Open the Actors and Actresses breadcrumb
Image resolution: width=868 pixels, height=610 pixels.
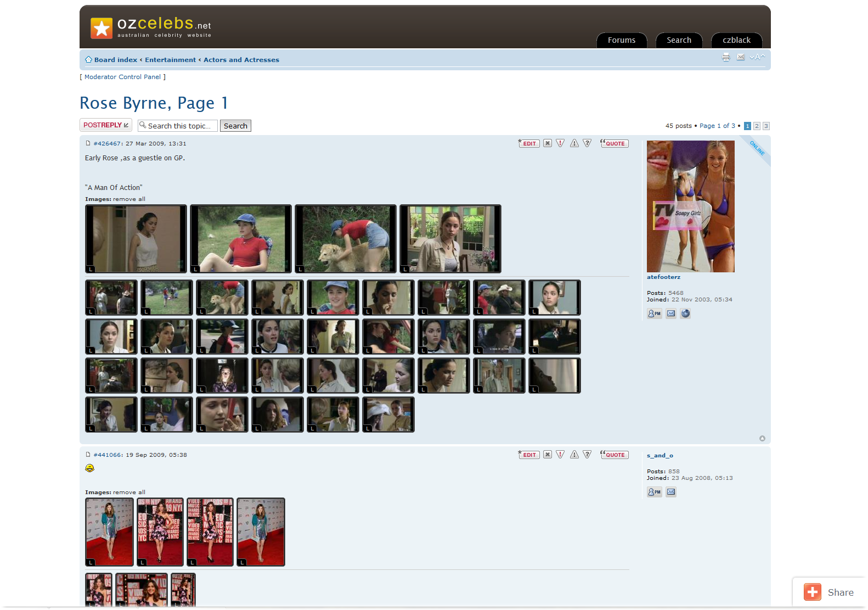(x=241, y=60)
